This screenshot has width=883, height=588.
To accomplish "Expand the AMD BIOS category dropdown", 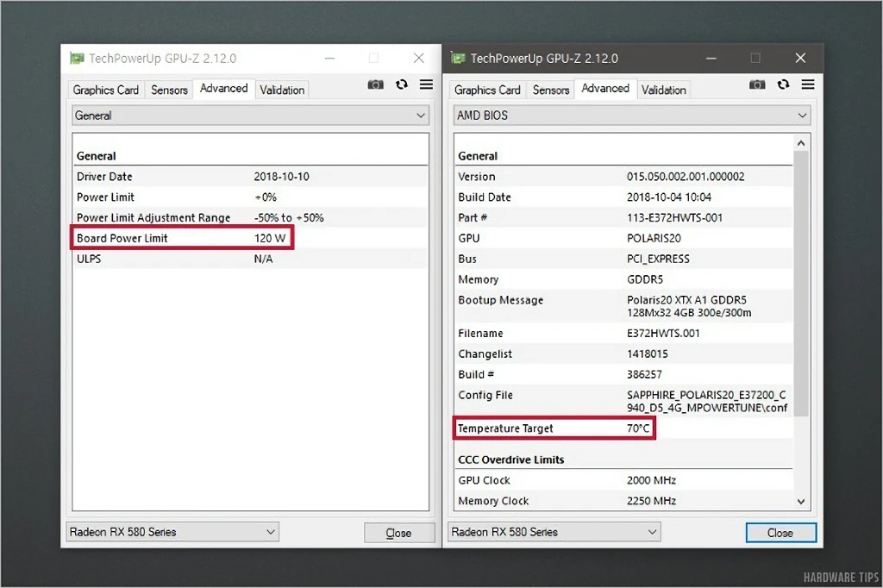I will (632, 116).
